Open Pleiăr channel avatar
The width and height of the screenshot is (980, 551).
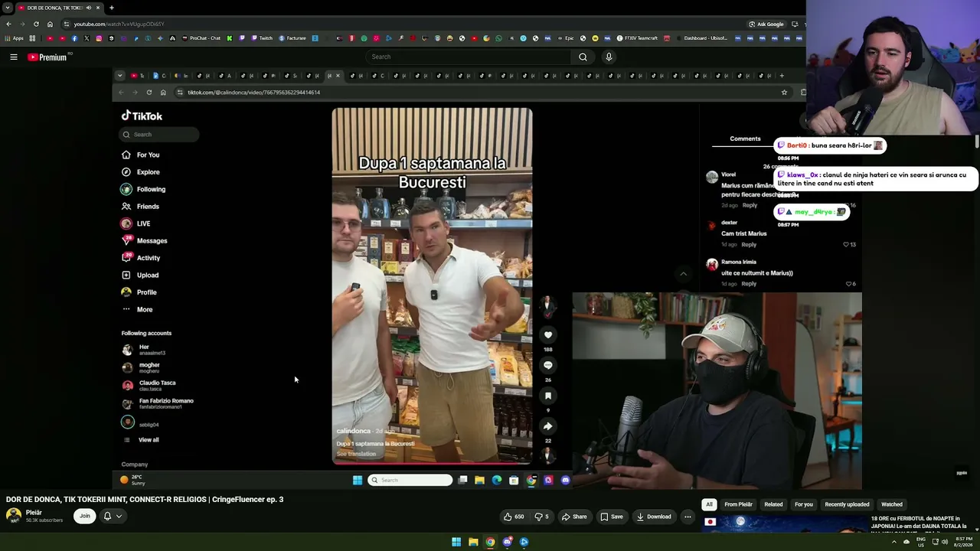click(14, 516)
